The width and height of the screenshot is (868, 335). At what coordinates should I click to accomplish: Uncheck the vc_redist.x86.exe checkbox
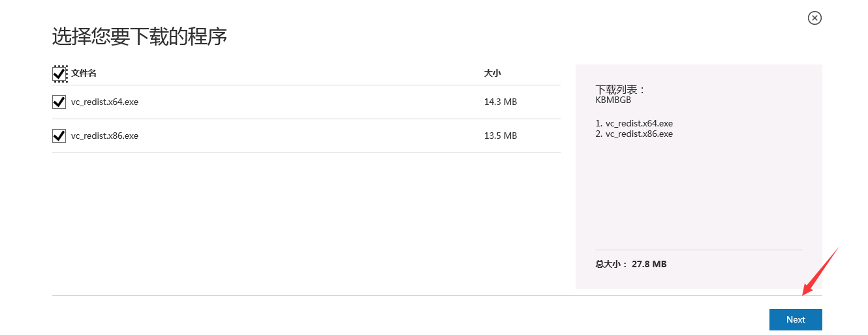point(59,136)
